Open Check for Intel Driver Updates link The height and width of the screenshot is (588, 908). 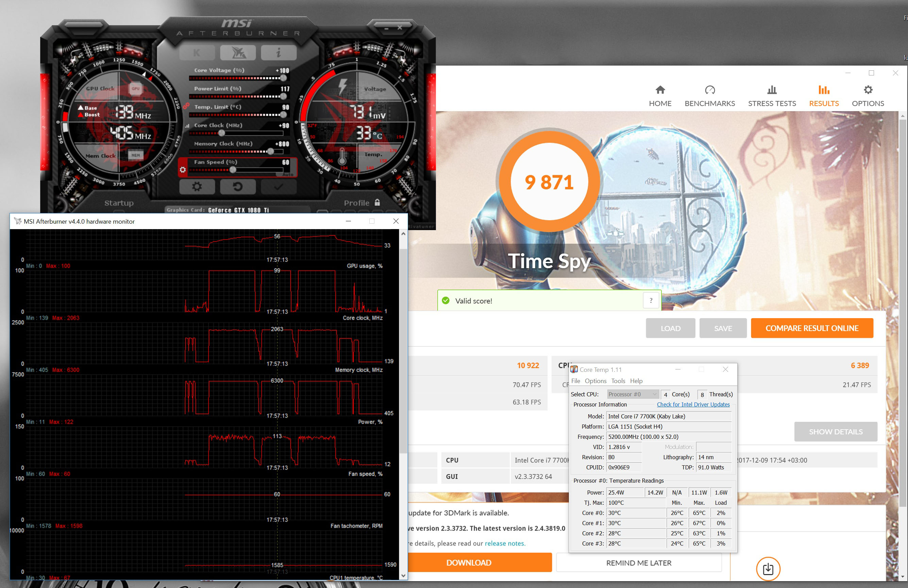693,404
